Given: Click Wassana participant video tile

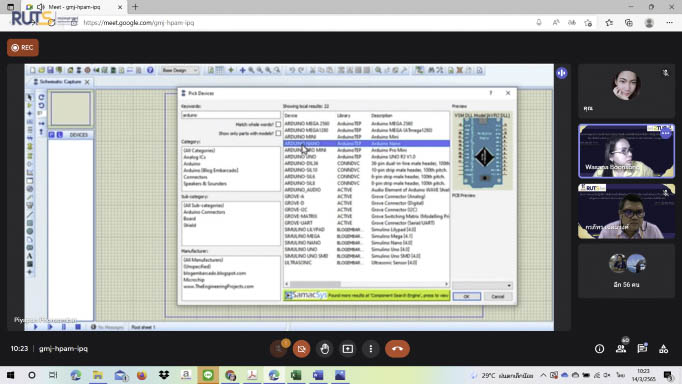Looking at the screenshot, I should (626, 151).
